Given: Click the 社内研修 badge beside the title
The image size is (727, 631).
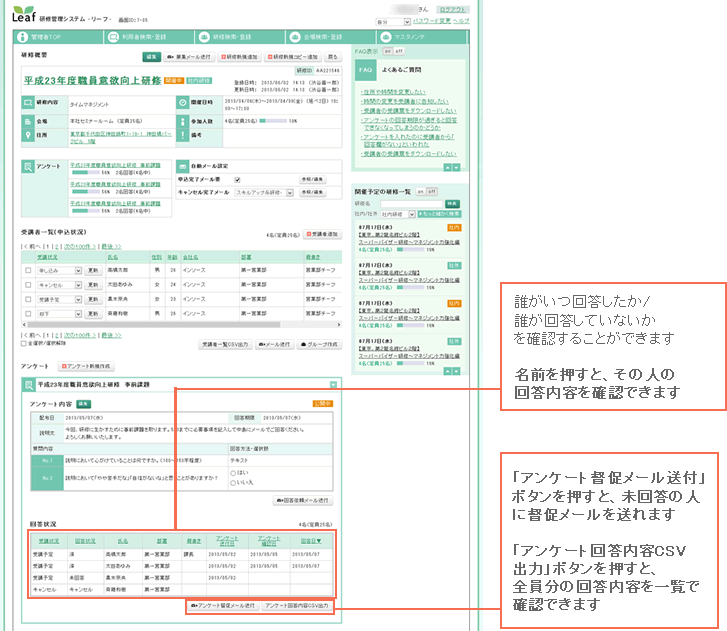Looking at the screenshot, I should click(199, 81).
